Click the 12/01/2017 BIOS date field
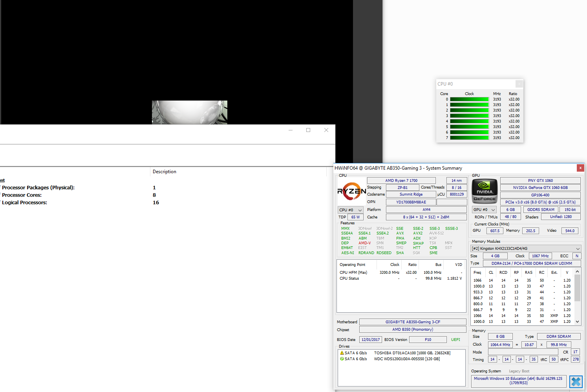 coord(370,340)
